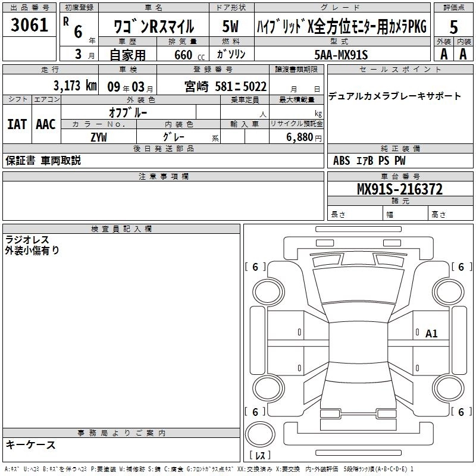This screenshot has width=476, height=476.
Task: Click the オフブルー exterior color field
Action: click(x=128, y=112)
